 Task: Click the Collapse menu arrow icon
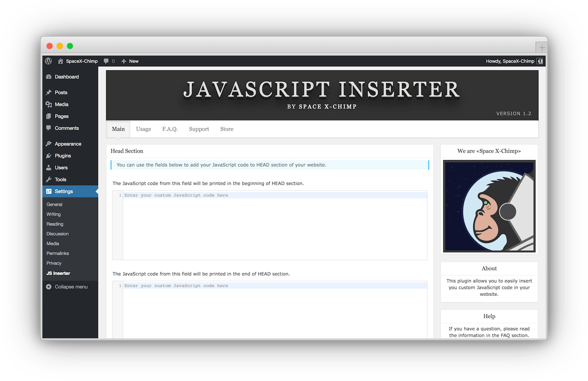coord(49,287)
